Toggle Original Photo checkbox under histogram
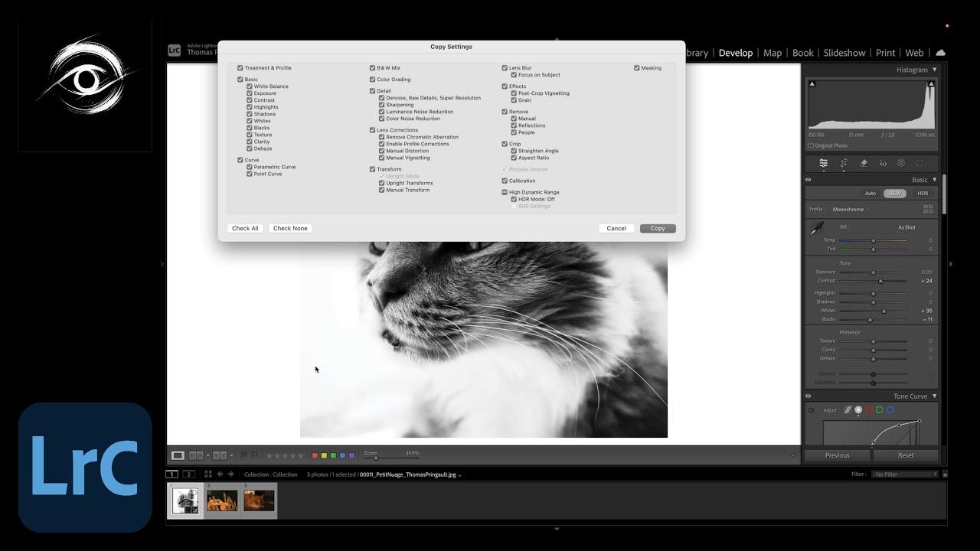Screen dimensions: 980x551 coord(811,145)
